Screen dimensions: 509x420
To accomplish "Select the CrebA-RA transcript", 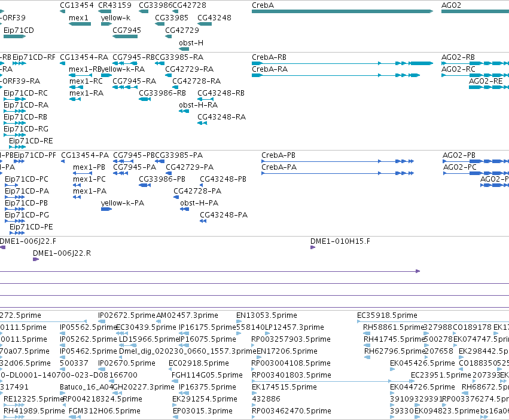I will click(336, 75).
